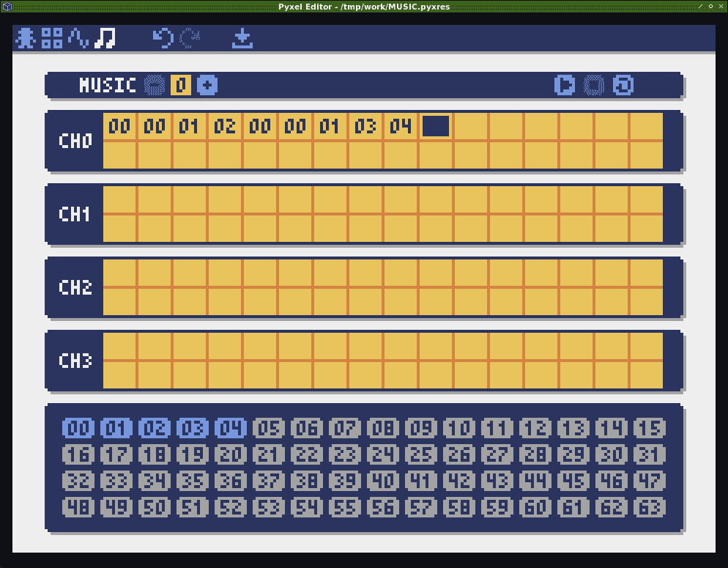Click sound 63 in the bottom row
This screenshot has width=728, height=568.
(650, 507)
